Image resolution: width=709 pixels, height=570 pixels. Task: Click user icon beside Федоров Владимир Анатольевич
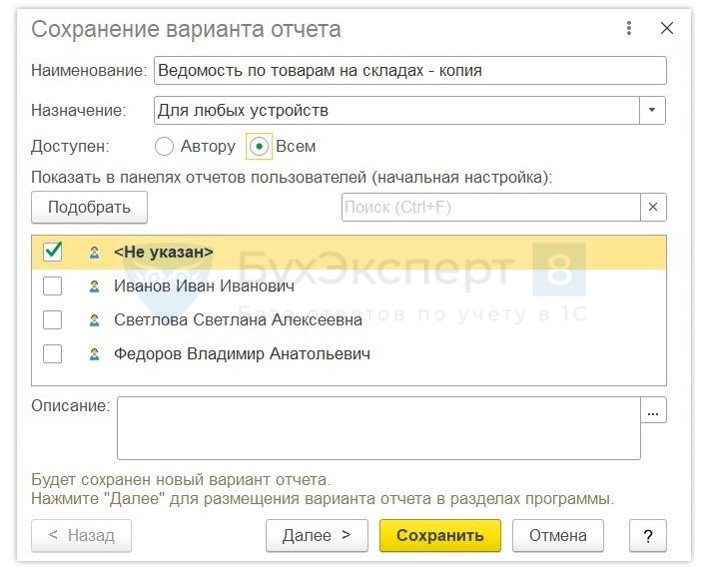pyautogui.click(x=94, y=354)
